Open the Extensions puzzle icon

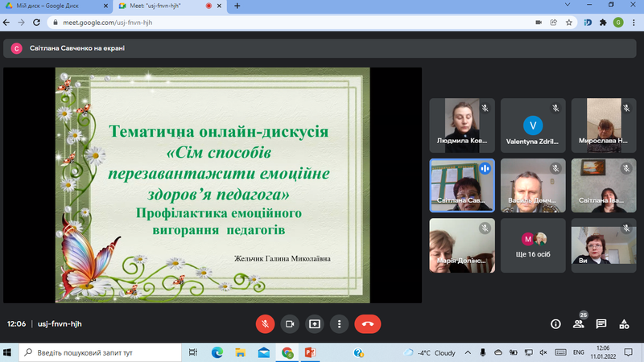(603, 23)
